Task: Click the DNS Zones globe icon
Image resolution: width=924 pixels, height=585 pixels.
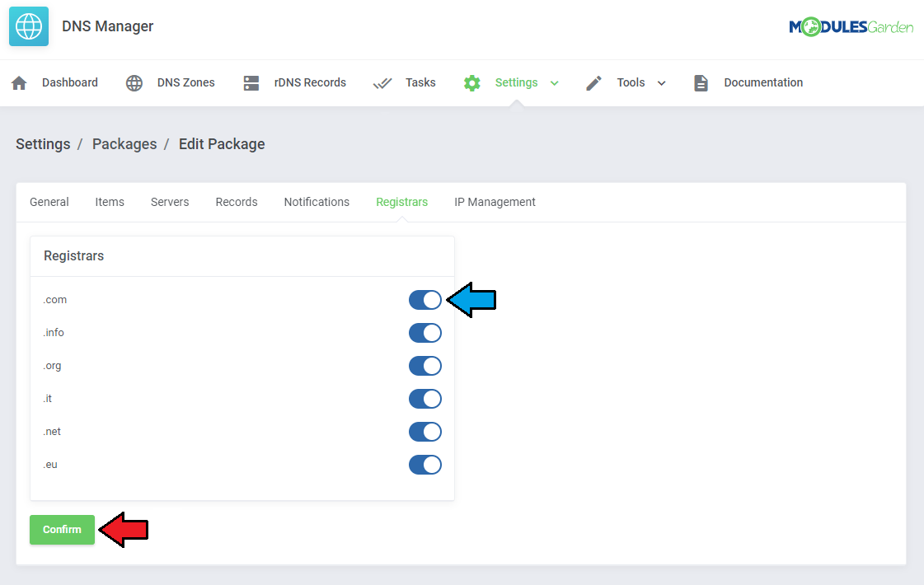Action: (134, 83)
